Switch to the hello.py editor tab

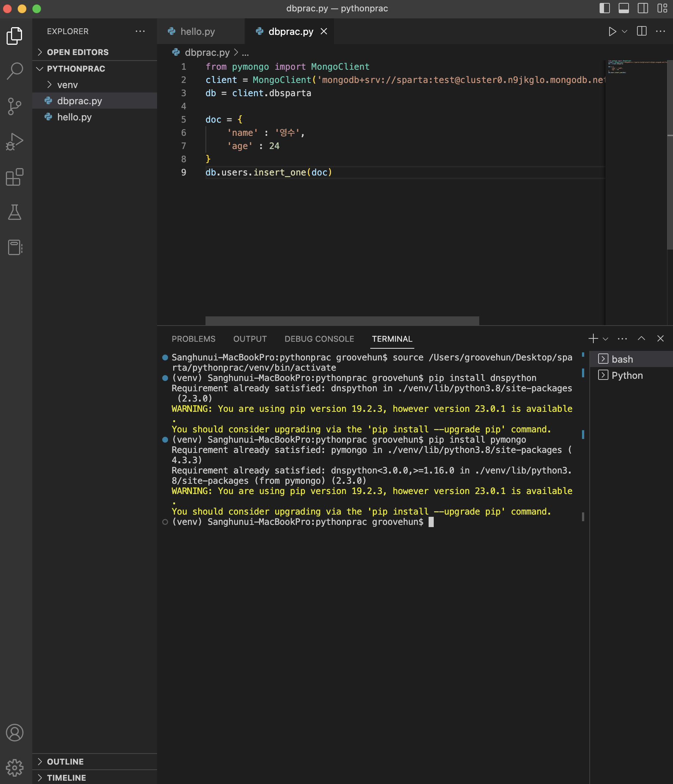coord(200,32)
